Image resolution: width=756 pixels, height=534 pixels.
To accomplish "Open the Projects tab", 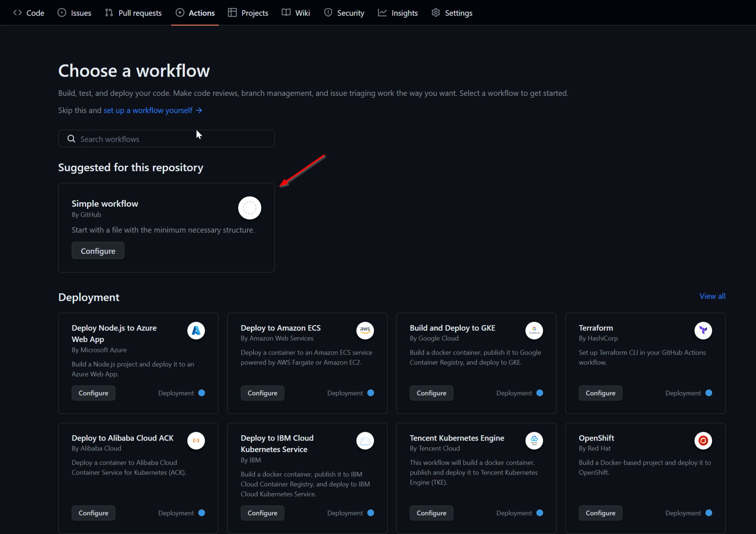I will (248, 13).
